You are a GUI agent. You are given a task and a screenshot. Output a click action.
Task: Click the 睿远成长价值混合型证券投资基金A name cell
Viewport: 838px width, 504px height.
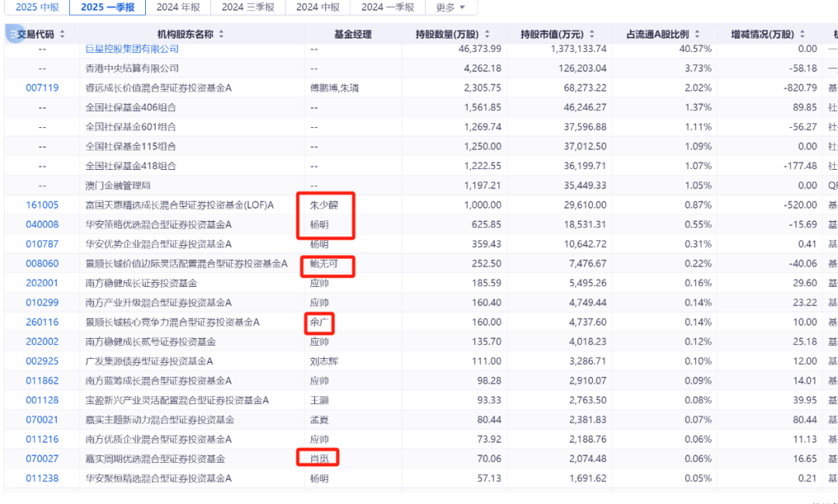(159, 88)
